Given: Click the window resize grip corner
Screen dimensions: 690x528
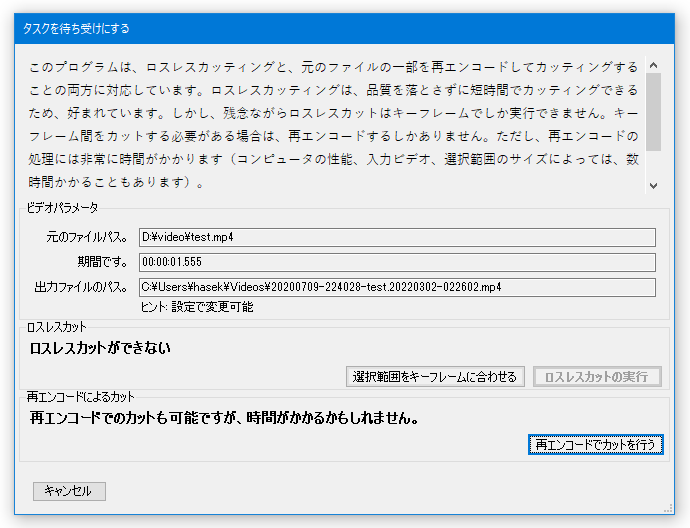Looking at the screenshot, I should click(669, 509).
